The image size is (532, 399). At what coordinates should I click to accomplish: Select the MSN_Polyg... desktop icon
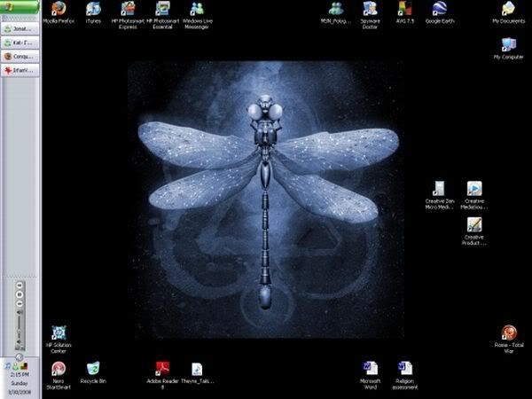tap(336, 12)
